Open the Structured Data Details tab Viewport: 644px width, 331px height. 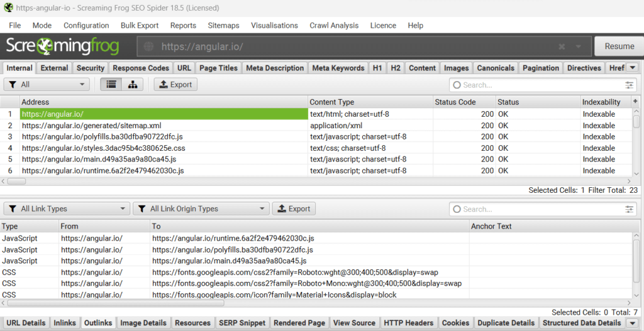point(582,323)
